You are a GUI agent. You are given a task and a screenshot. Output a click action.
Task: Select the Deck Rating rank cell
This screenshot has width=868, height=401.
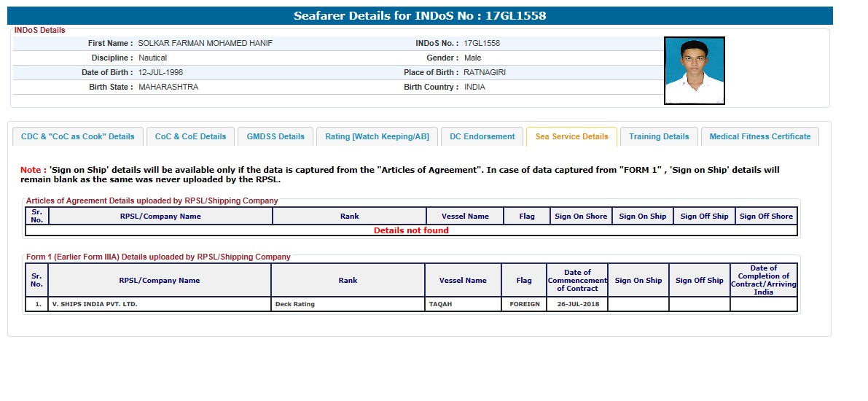coord(295,304)
